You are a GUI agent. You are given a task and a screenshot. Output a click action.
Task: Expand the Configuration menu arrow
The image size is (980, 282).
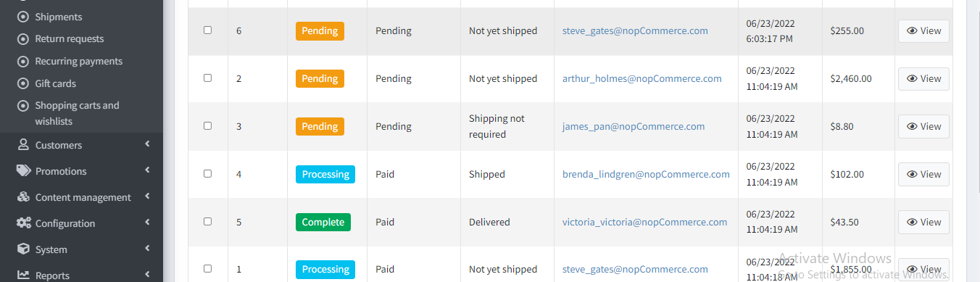pyautogui.click(x=147, y=223)
